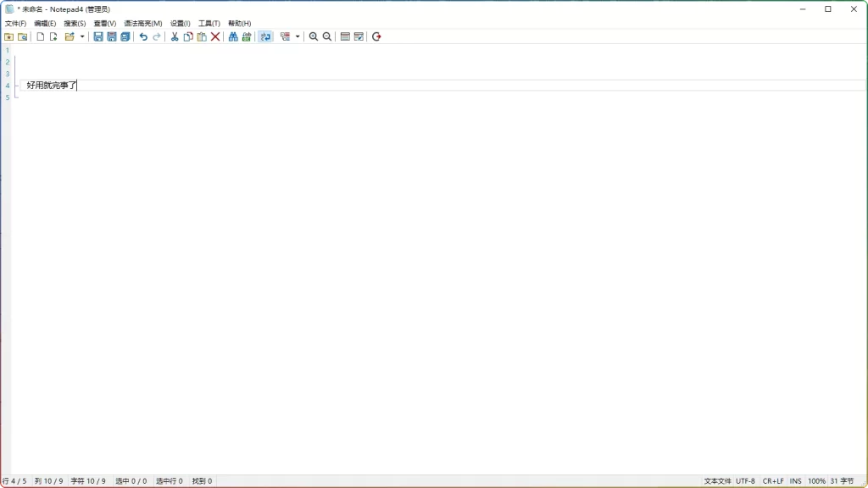Click UTF-8 in the status bar to change encoding
This screenshot has width=868, height=488.
click(745, 480)
